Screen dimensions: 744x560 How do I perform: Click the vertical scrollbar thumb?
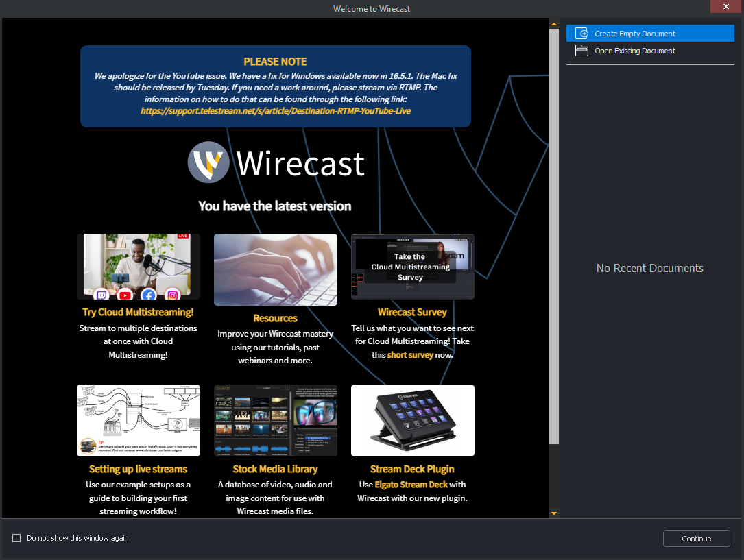554,236
